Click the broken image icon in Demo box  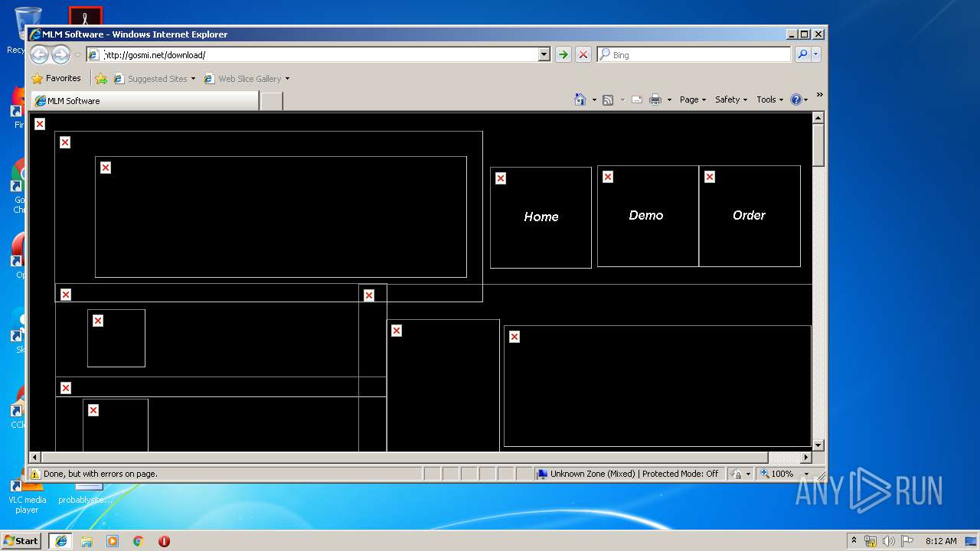point(608,177)
